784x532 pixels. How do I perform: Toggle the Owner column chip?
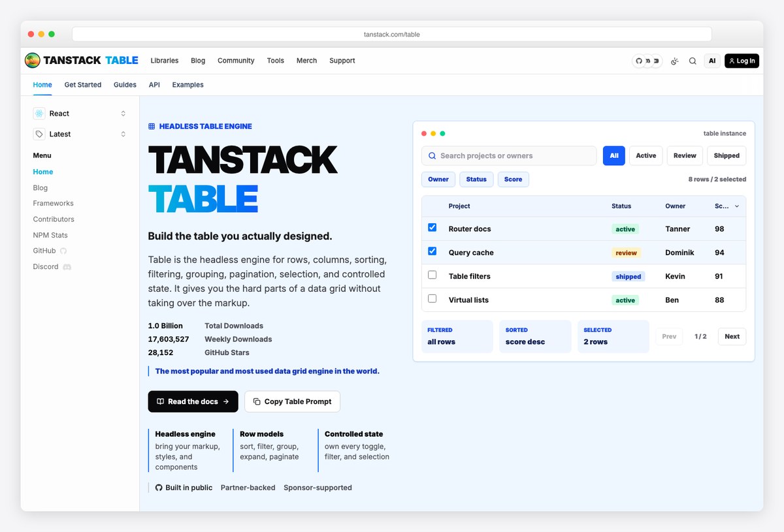click(438, 180)
